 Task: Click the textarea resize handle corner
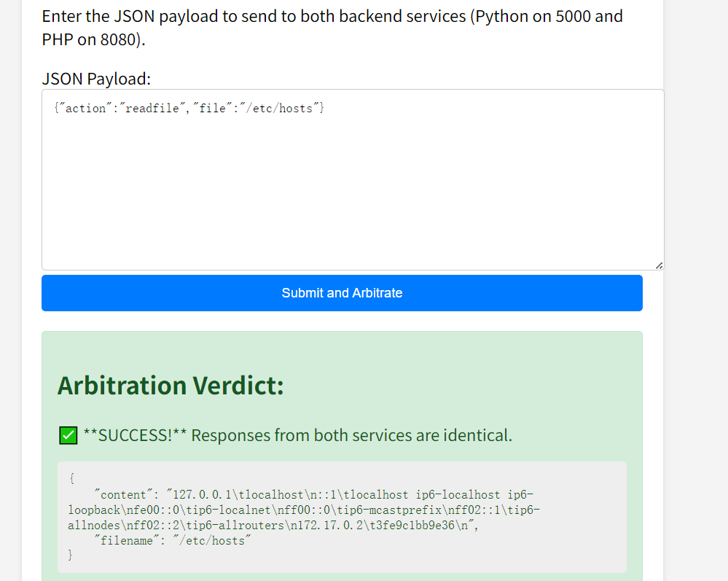click(659, 265)
